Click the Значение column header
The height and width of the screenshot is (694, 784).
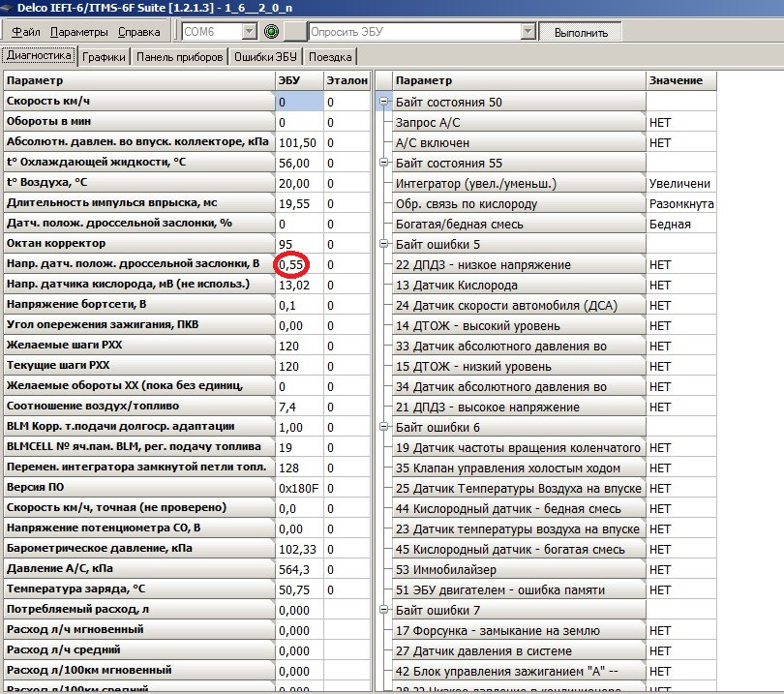(681, 80)
